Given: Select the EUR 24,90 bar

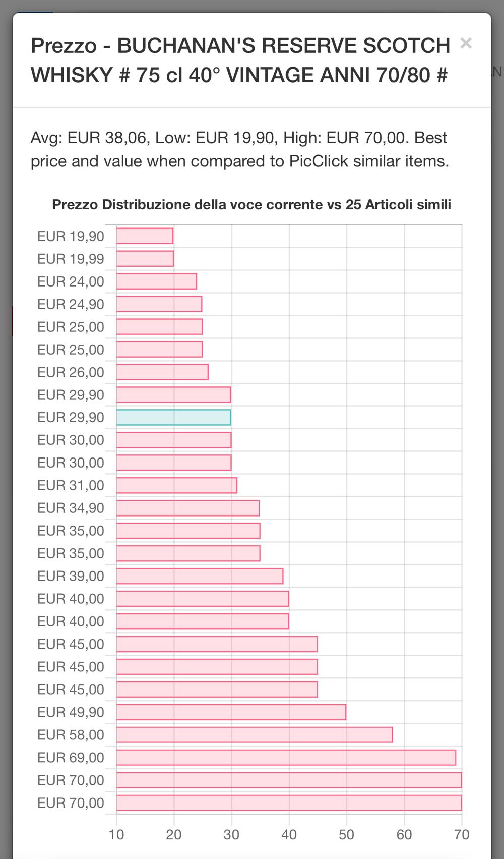Looking at the screenshot, I should point(159,304).
